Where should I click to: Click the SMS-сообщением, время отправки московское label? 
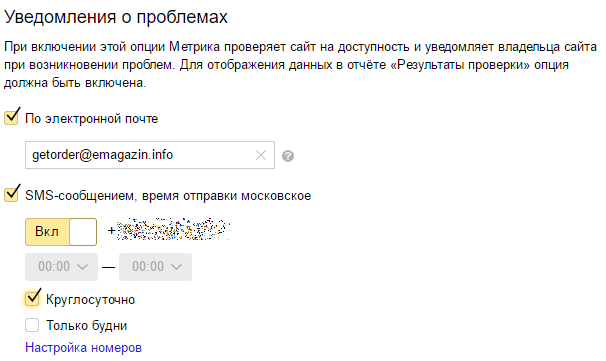click(168, 196)
